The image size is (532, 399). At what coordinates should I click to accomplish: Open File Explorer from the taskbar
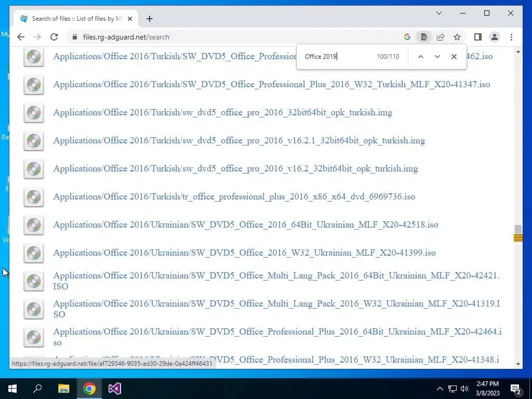[x=63, y=389]
